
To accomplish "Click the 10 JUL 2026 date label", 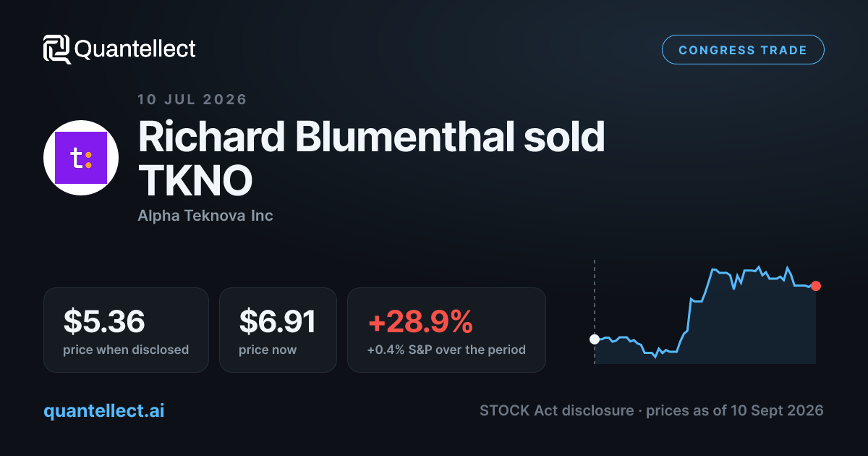I will pos(192,99).
